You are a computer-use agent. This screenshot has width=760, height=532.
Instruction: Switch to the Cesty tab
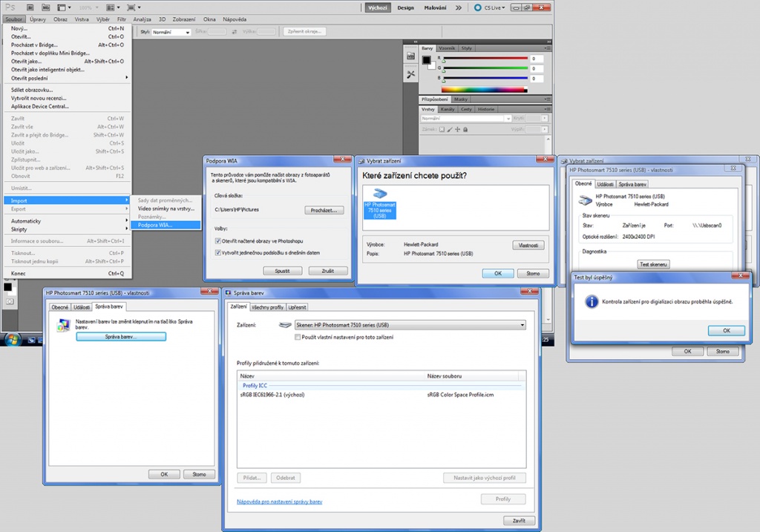[466, 110]
